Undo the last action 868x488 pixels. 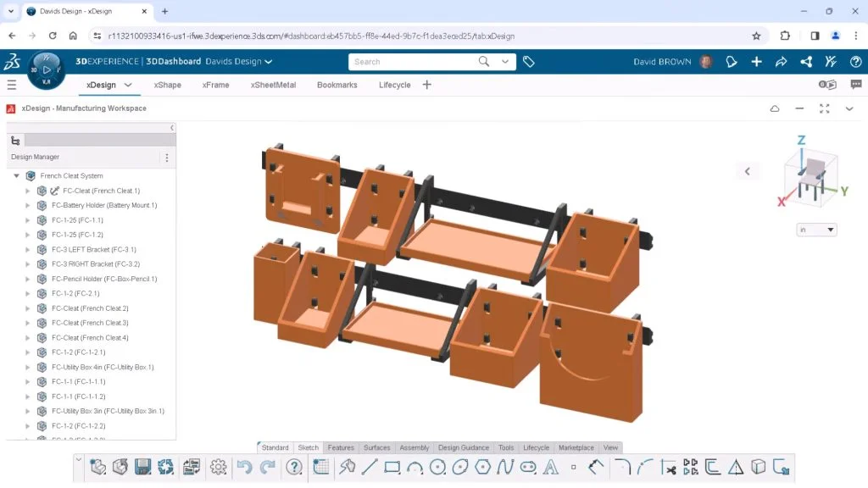pos(244,467)
